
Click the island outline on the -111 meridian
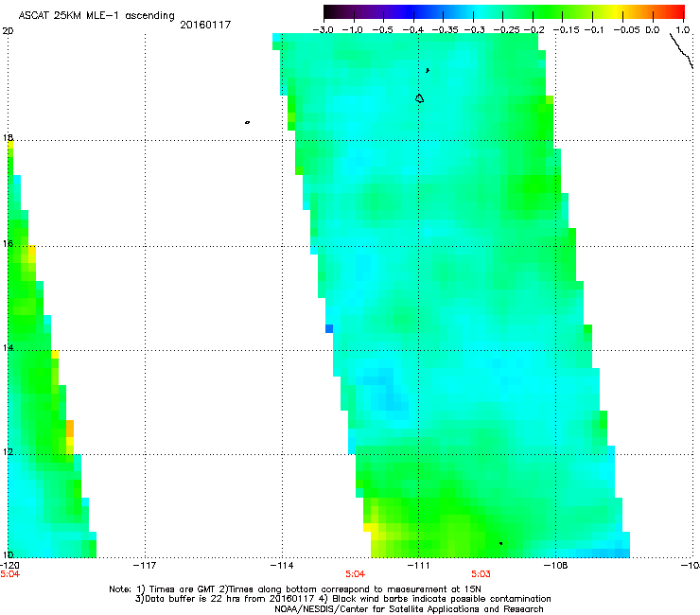click(x=419, y=98)
